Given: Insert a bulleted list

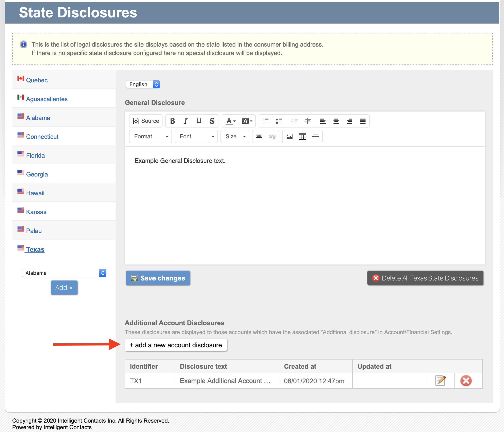Looking at the screenshot, I should [279, 121].
